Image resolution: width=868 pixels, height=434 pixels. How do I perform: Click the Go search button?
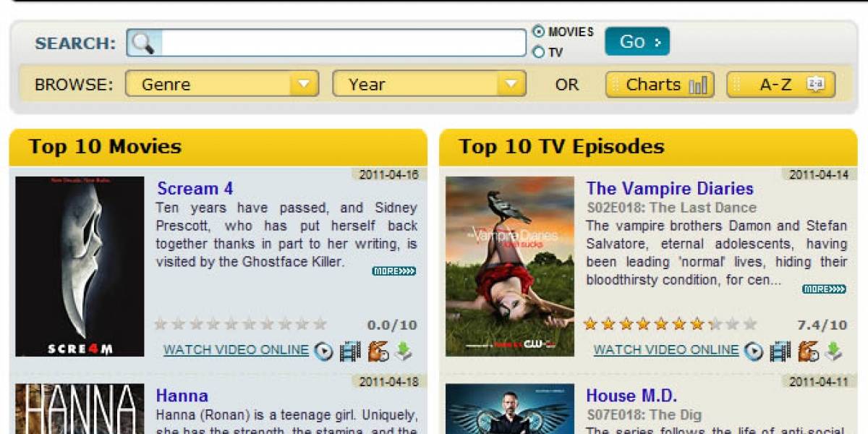pos(637,42)
